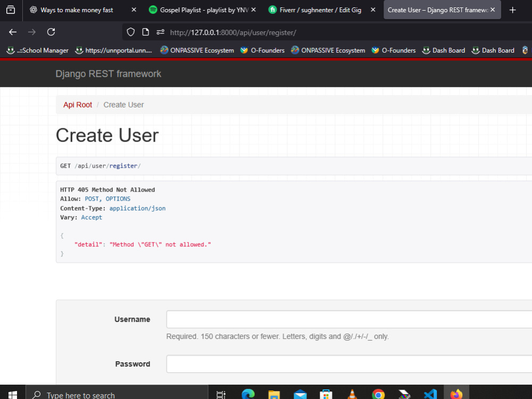Open the unnportal bookmark
Image resolution: width=532 pixels, height=399 pixels.
click(113, 50)
